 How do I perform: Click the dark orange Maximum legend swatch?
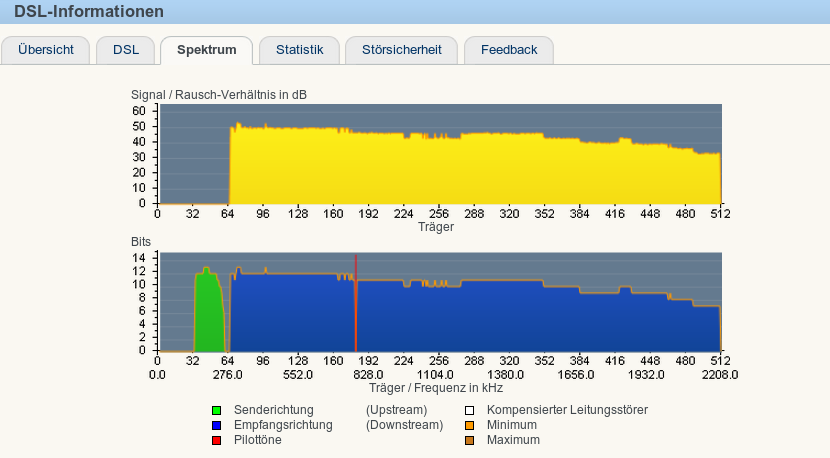469,440
